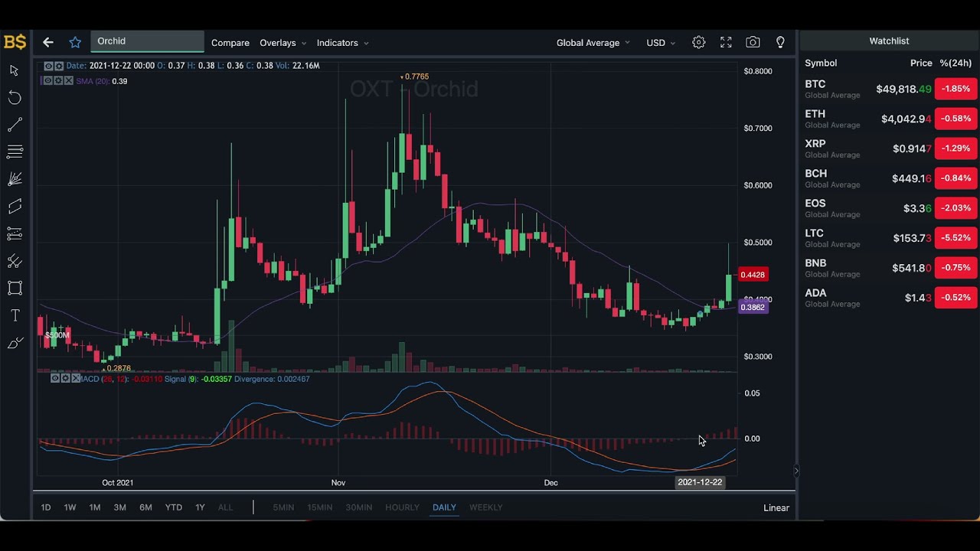This screenshot has height=551, width=980.
Task: Click the Orchid symbol search field
Action: (x=147, y=41)
